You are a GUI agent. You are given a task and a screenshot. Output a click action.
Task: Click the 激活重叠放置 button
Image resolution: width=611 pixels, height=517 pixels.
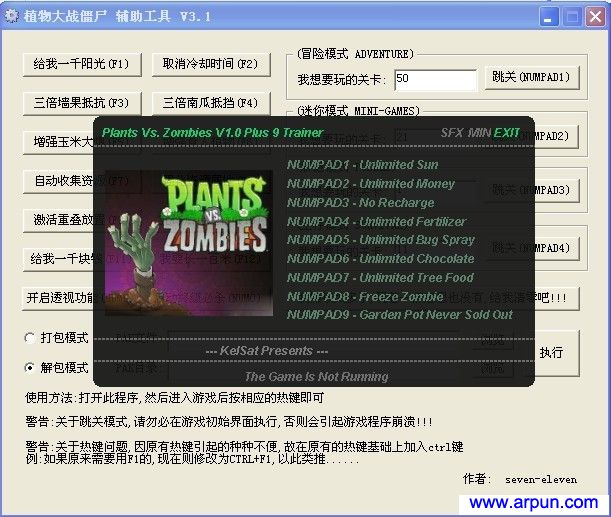(x=58, y=220)
